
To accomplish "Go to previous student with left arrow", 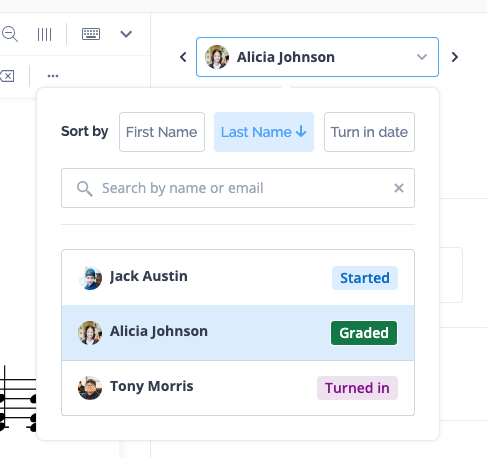I will (183, 57).
